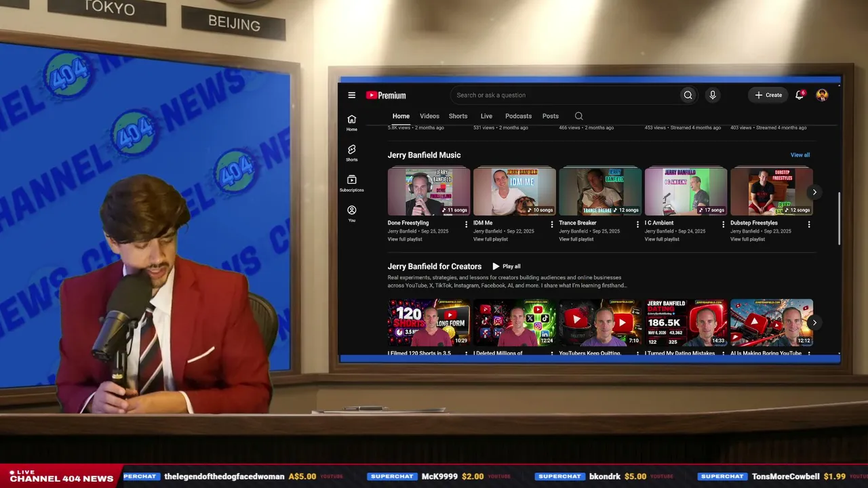Select the channel Home tab

point(401,116)
